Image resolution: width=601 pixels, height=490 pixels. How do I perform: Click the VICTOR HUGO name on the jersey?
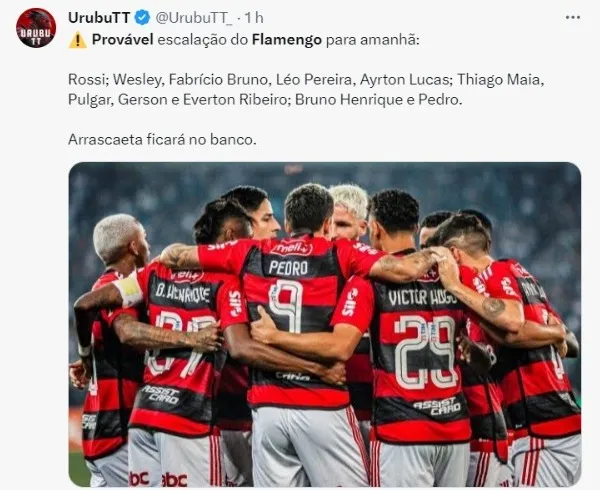(x=422, y=297)
